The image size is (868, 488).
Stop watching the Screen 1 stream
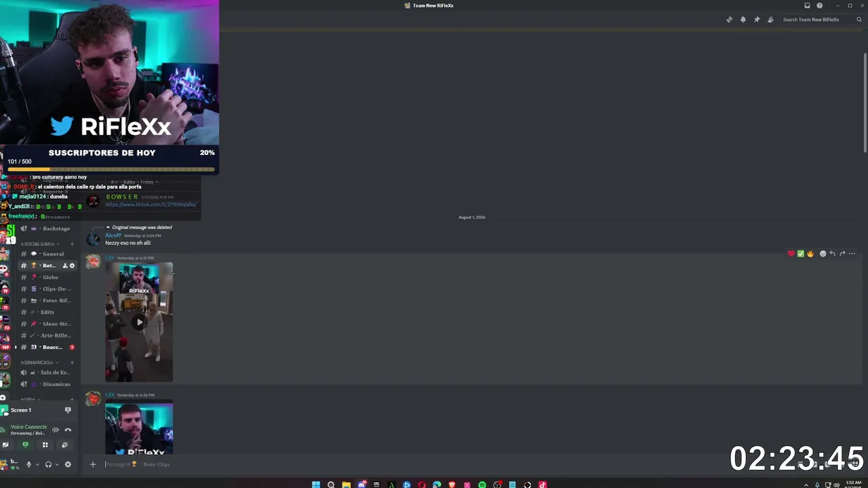68,410
